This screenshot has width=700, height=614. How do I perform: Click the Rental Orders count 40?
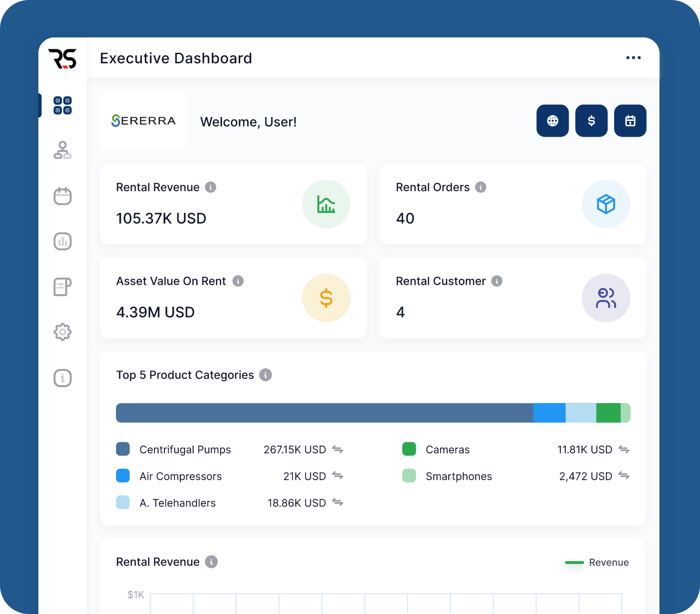pyautogui.click(x=405, y=218)
